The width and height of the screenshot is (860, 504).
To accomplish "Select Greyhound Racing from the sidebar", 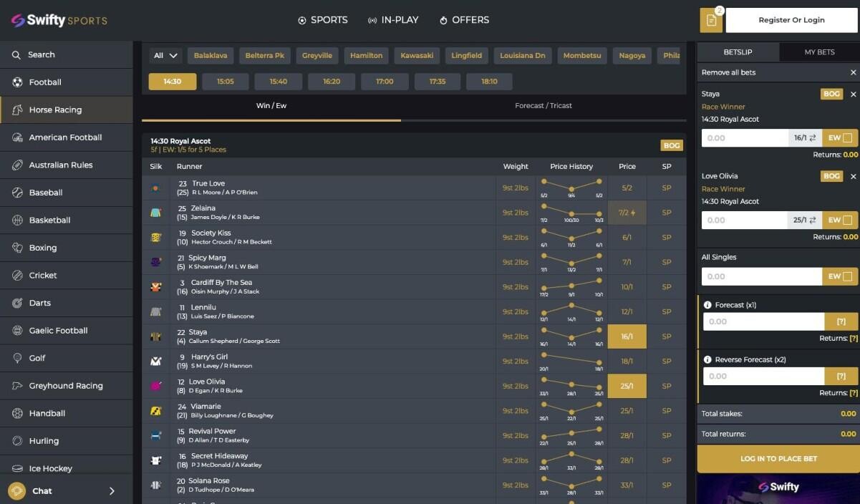I will pos(59,385).
